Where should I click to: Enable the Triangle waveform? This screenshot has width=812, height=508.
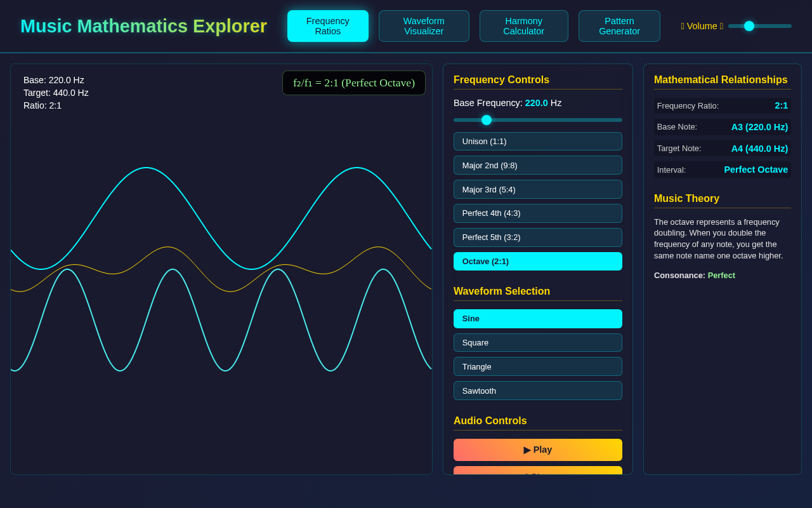[537, 366]
